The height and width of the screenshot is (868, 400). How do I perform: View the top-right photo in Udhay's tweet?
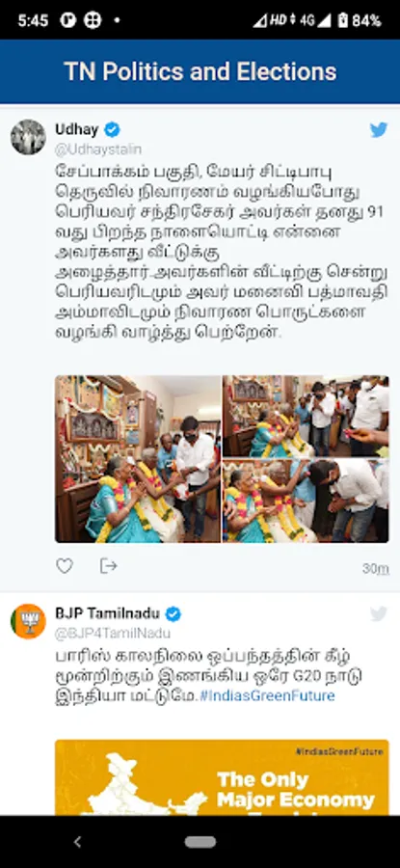[306, 417]
